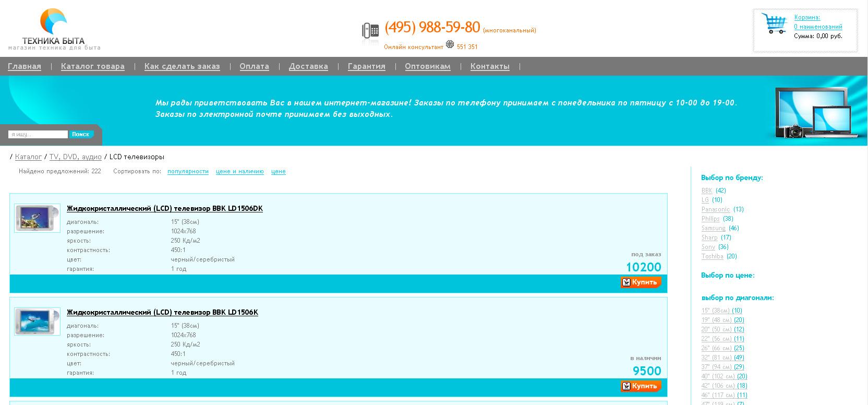Filter by Toshiba brand
The width and height of the screenshot is (868, 405).
coord(713,257)
